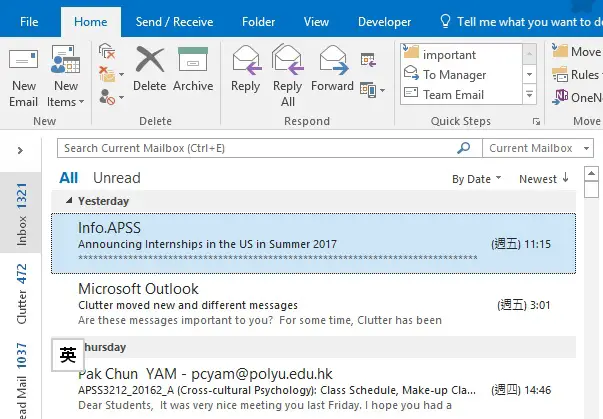This screenshot has width=603, height=419.
Task: Open the New Items menu icon
Action: [x=65, y=77]
